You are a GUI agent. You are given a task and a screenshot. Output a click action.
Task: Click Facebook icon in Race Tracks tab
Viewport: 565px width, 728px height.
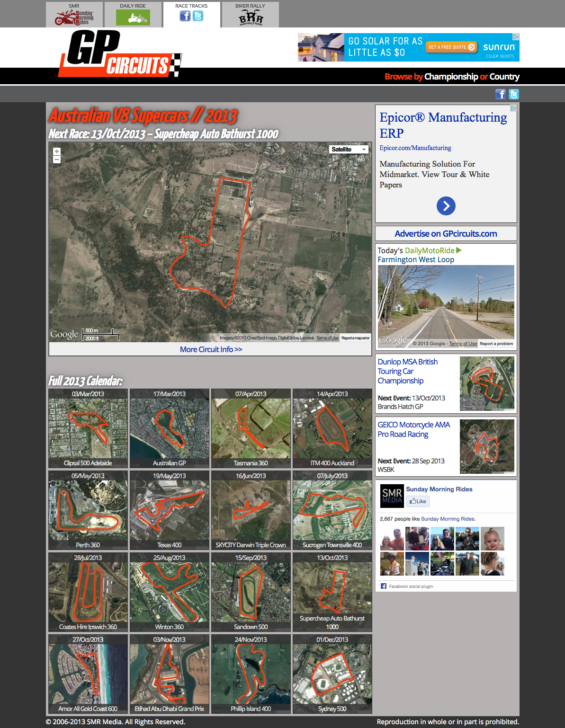coord(185,16)
